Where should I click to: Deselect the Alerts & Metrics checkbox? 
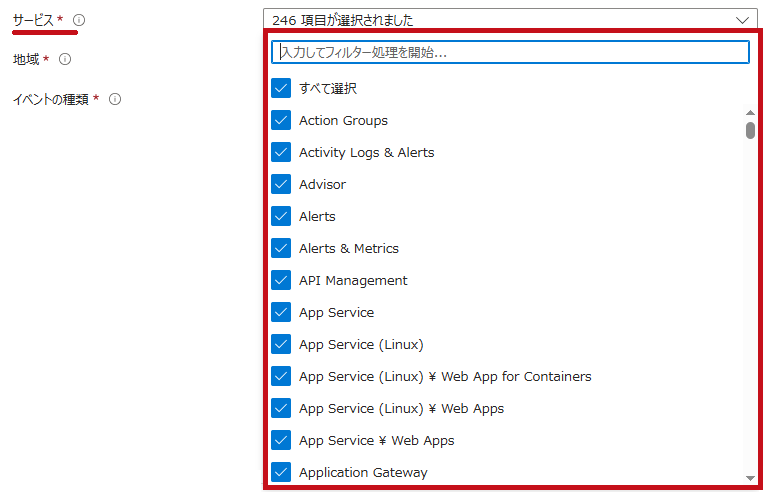(281, 248)
